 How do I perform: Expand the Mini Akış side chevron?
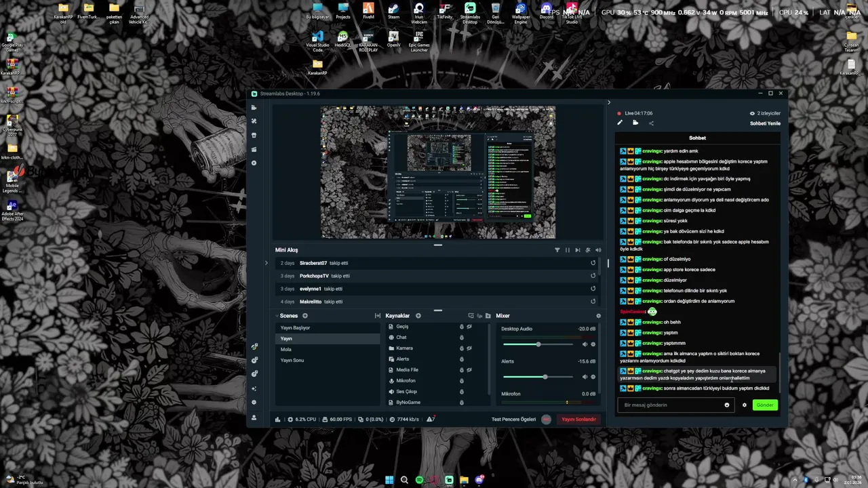click(x=267, y=263)
